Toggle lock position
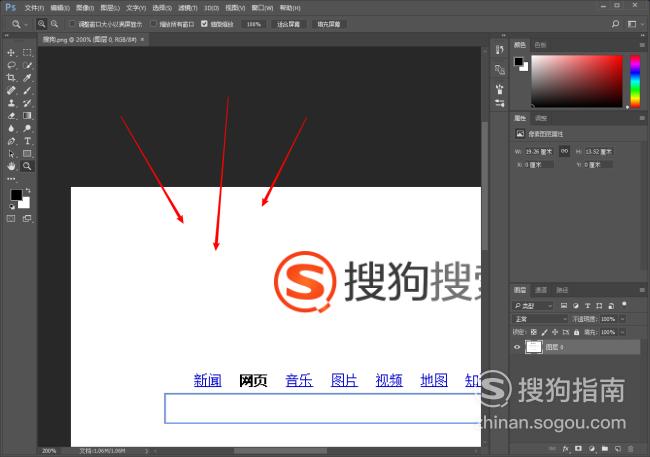650x457 pixels. (x=555, y=332)
